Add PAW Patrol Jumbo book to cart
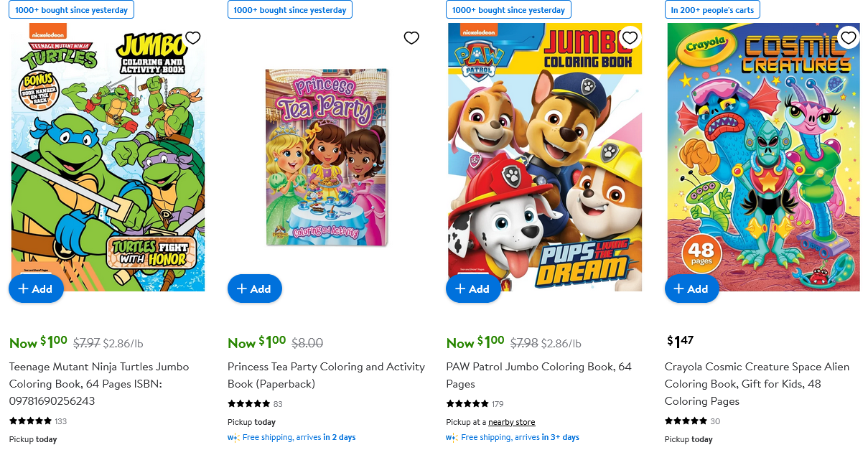 [x=473, y=289]
